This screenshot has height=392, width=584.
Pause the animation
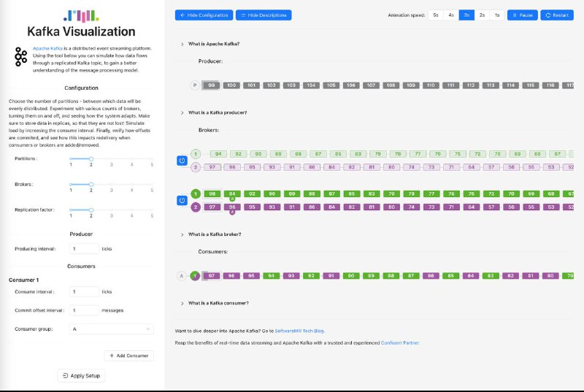[523, 15]
